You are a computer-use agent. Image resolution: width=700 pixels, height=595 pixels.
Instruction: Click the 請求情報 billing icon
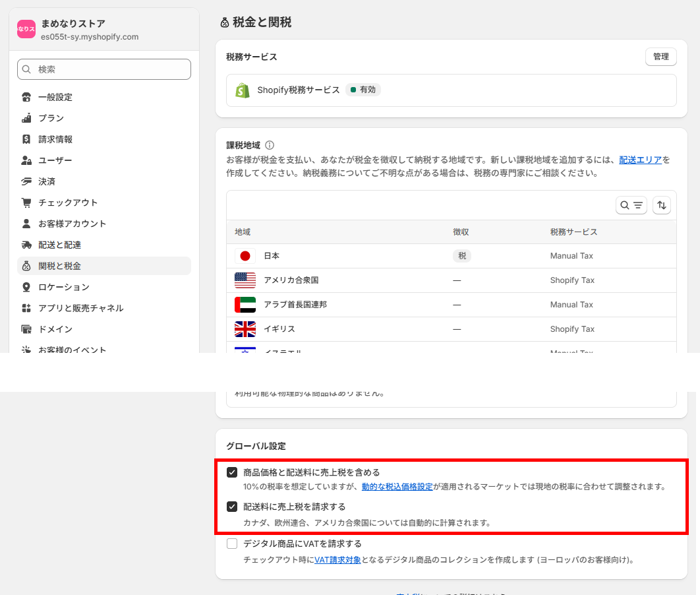click(26, 139)
